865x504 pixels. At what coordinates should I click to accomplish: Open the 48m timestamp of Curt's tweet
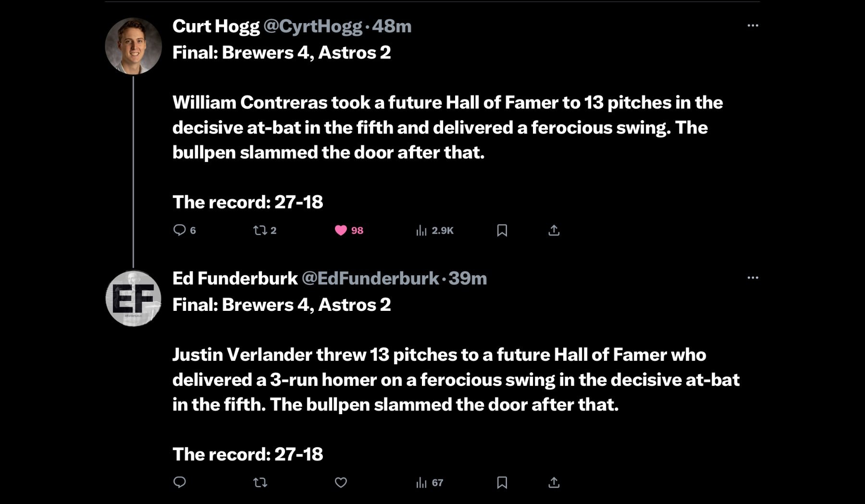click(392, 26)
